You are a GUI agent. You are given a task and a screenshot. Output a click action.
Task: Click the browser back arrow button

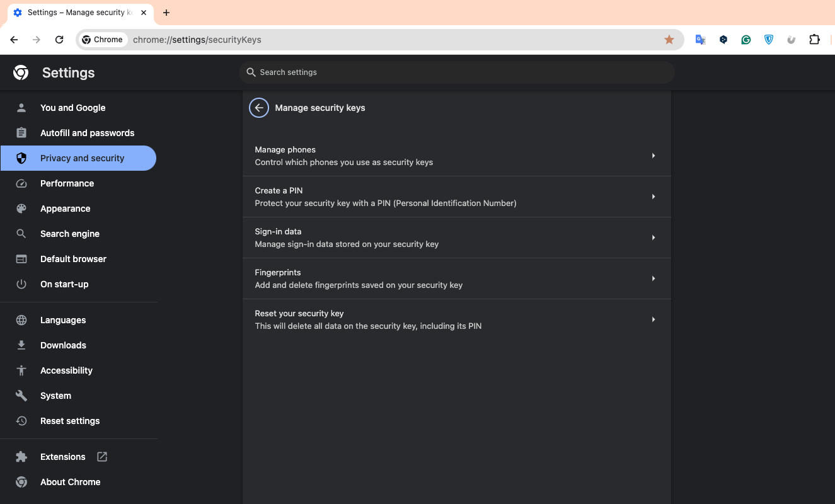[14, 40]
